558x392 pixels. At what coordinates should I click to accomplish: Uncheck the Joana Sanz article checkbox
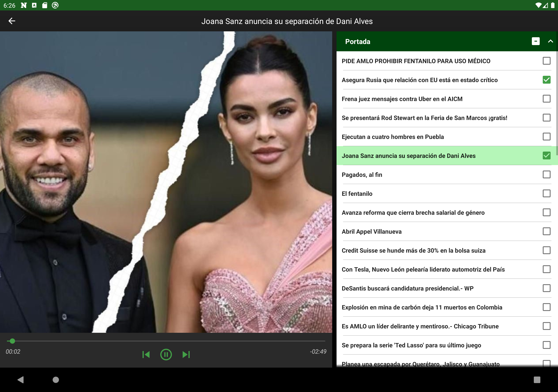coord(546,155)
